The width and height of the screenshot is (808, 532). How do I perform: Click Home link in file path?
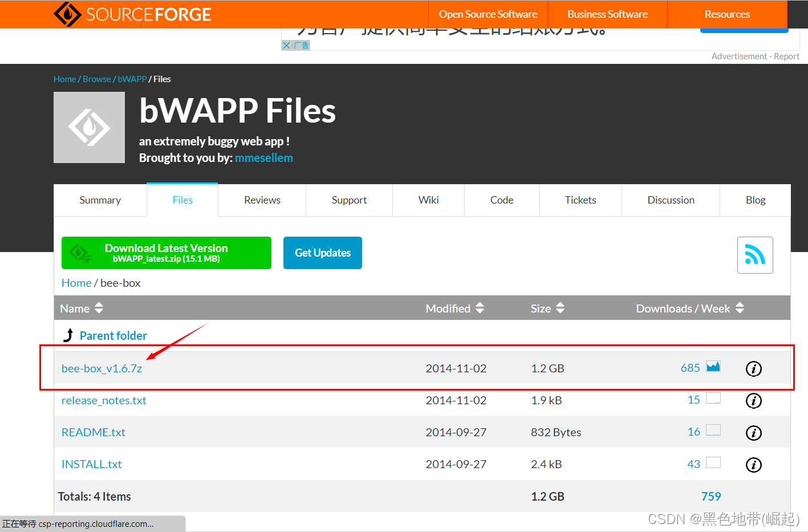(76, 283)
